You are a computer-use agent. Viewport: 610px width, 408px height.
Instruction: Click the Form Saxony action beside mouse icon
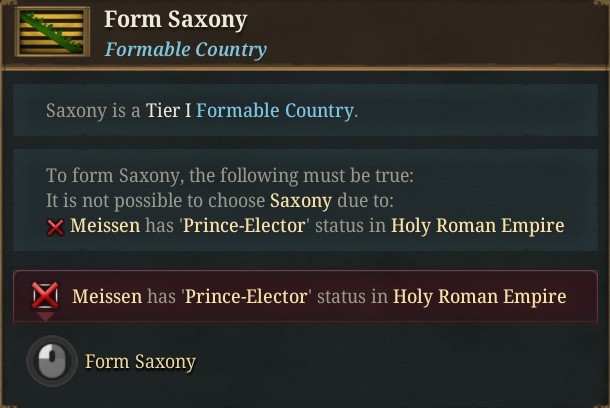(x=140, y=361)
